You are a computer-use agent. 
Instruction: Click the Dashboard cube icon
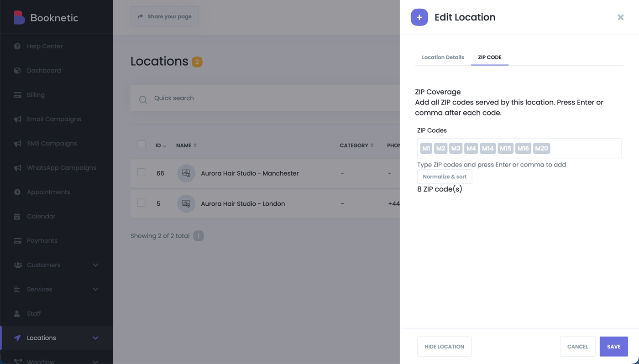tap(17, 71)
